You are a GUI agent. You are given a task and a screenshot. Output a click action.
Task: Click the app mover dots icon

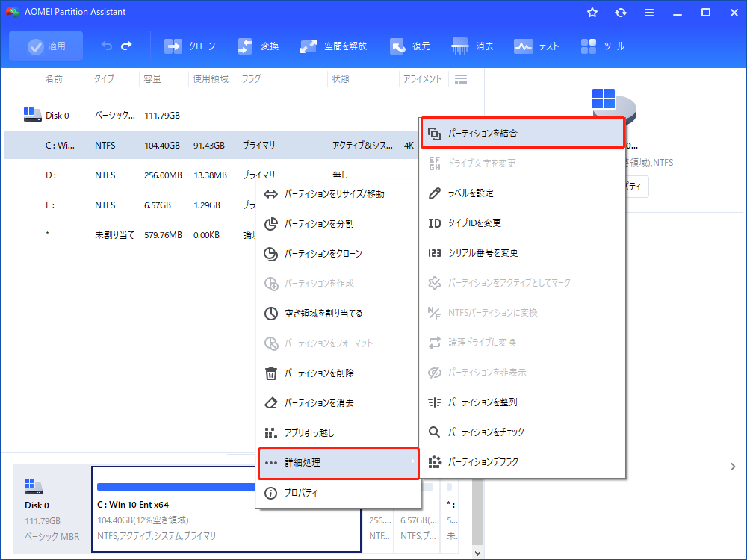[x=270, y=433]
